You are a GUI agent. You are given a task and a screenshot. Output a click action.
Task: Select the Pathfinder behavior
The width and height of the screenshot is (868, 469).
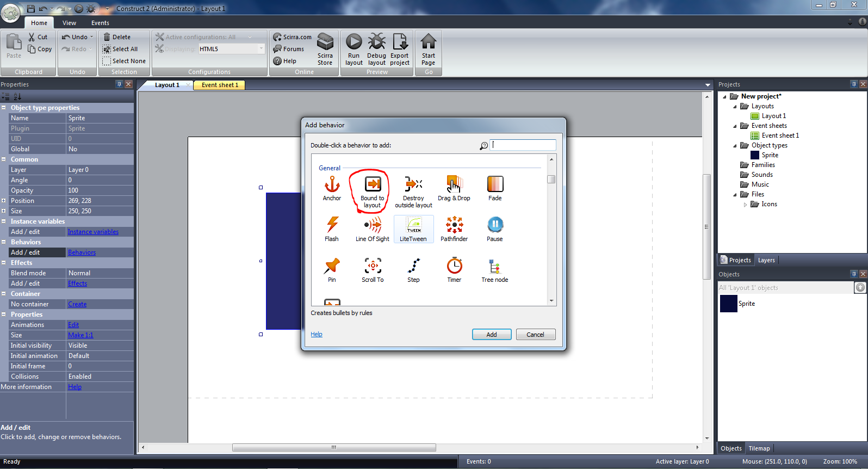click(x=454, y=229)
